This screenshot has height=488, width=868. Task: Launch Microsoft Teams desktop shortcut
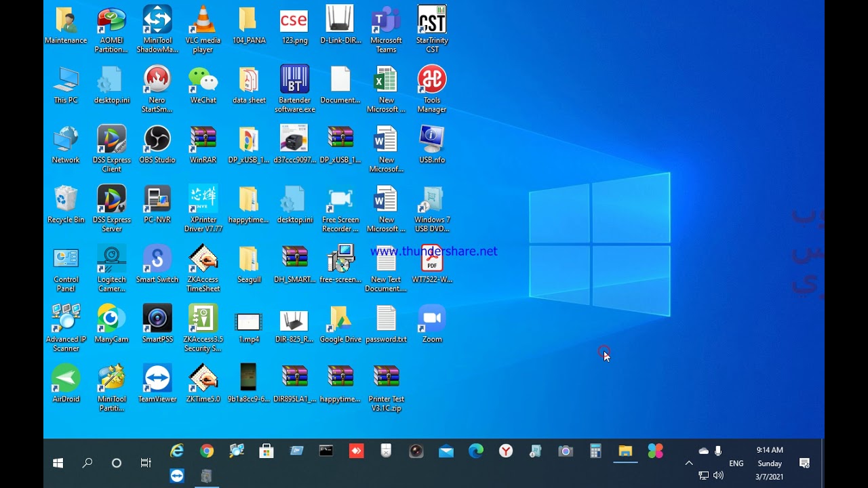386,30
